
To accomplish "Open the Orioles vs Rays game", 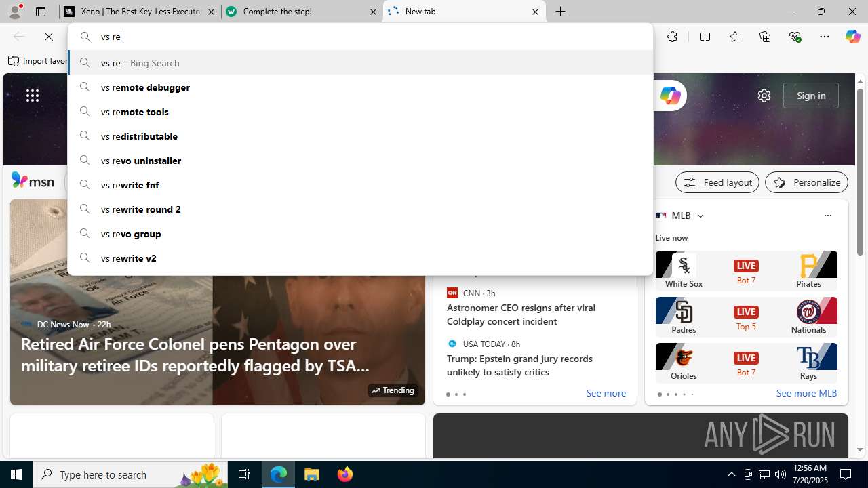I will [x=746, y=363].
